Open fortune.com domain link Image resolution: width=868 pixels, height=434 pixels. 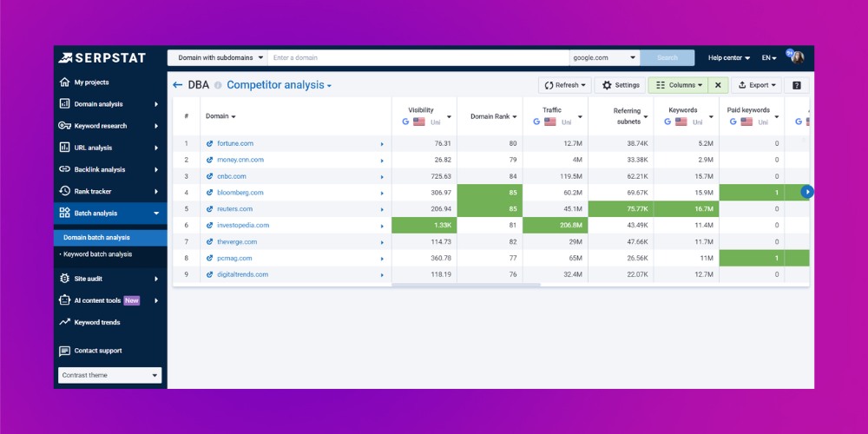(235, 143)
